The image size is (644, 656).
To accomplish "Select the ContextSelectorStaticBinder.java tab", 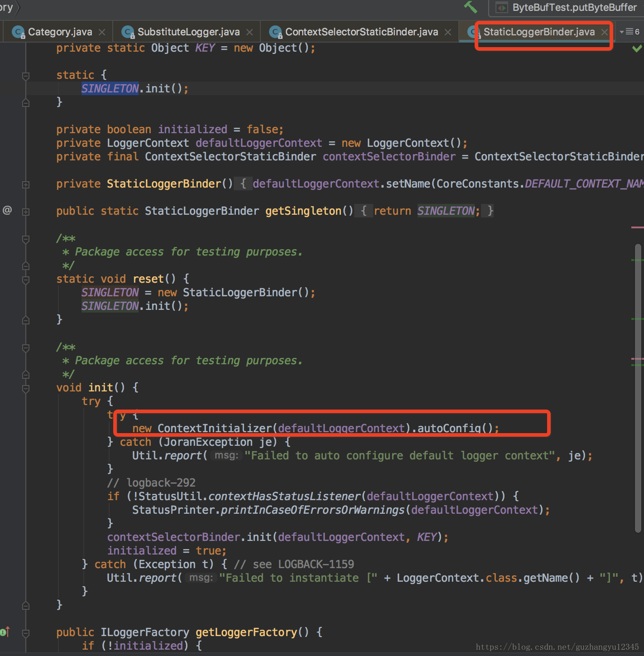I will pos(360,32).
